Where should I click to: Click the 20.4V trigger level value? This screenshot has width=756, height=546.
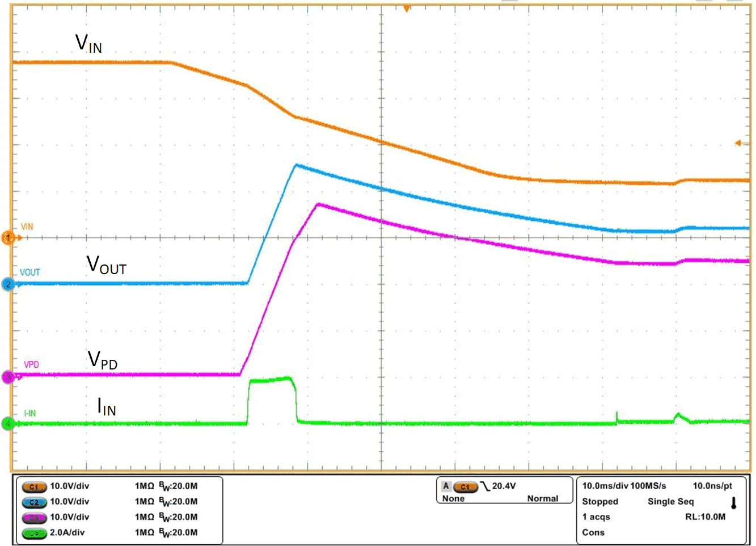504,486
